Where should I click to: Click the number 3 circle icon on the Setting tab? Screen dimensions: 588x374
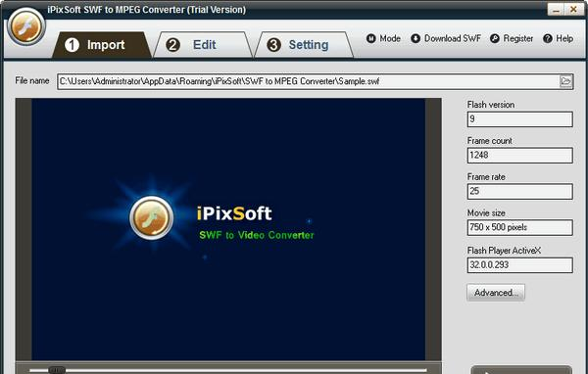[273, 45]
